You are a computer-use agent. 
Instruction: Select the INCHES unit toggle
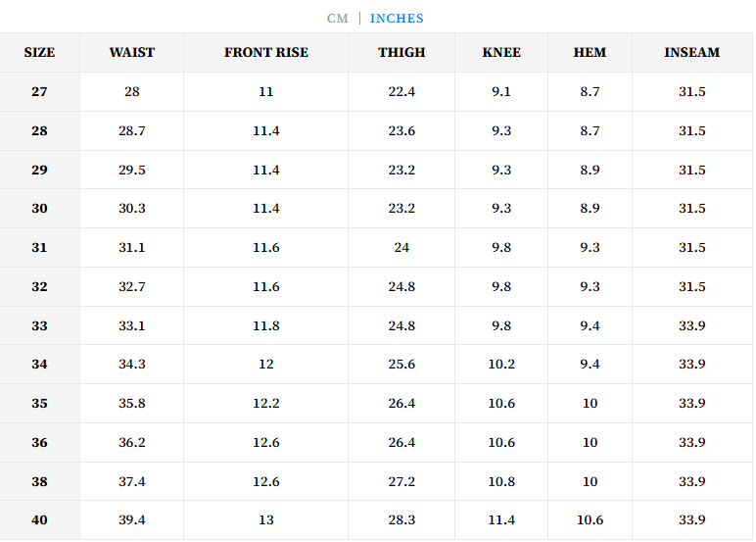397,19
